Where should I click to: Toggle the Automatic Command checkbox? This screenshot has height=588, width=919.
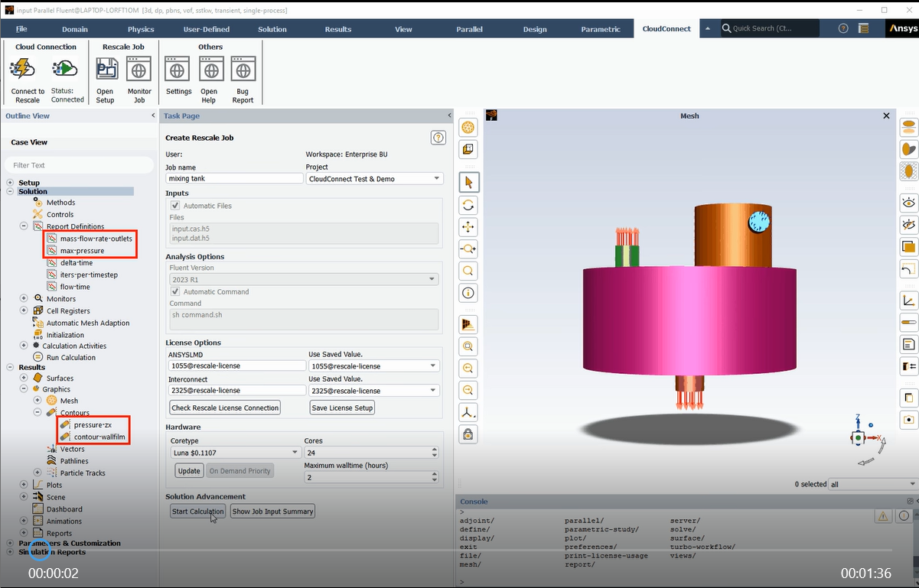pyautogui.click(x=175, y=291)
